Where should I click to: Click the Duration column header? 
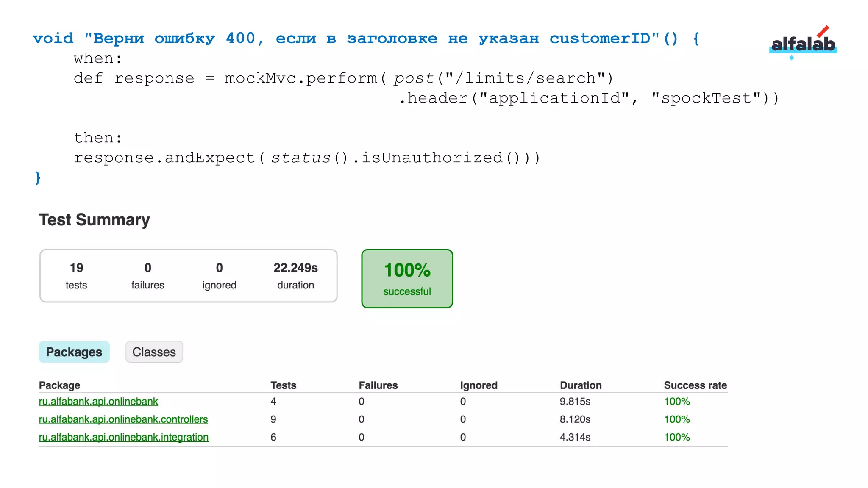click(x=581, y=385)
